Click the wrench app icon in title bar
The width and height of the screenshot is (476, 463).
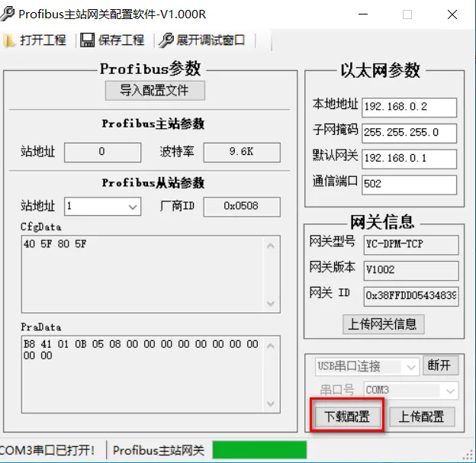[8, 14]
